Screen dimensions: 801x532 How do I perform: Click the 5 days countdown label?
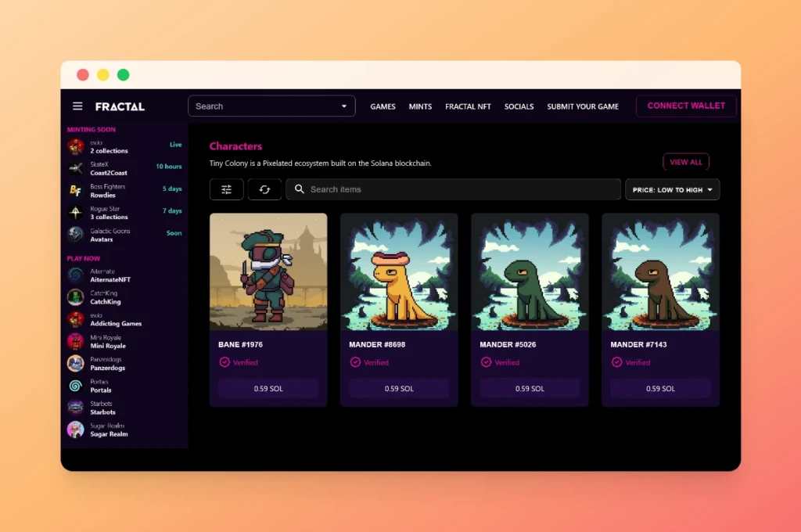click(172, 189)
